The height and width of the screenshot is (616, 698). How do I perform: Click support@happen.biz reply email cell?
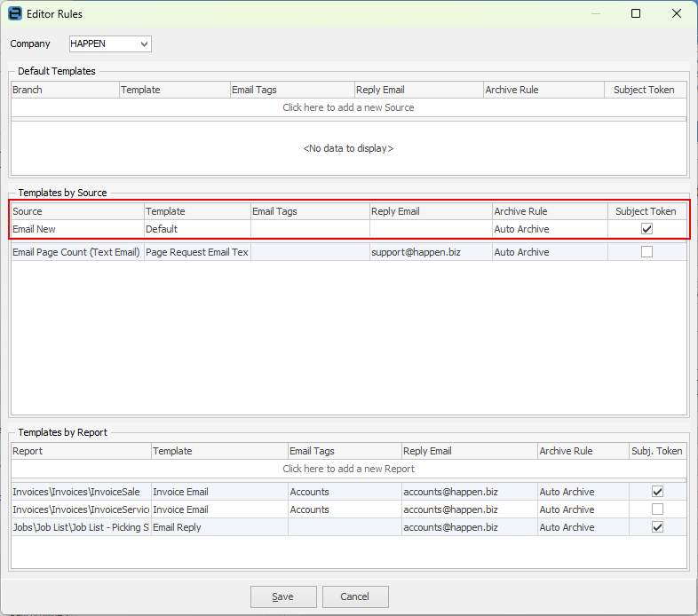431,252
